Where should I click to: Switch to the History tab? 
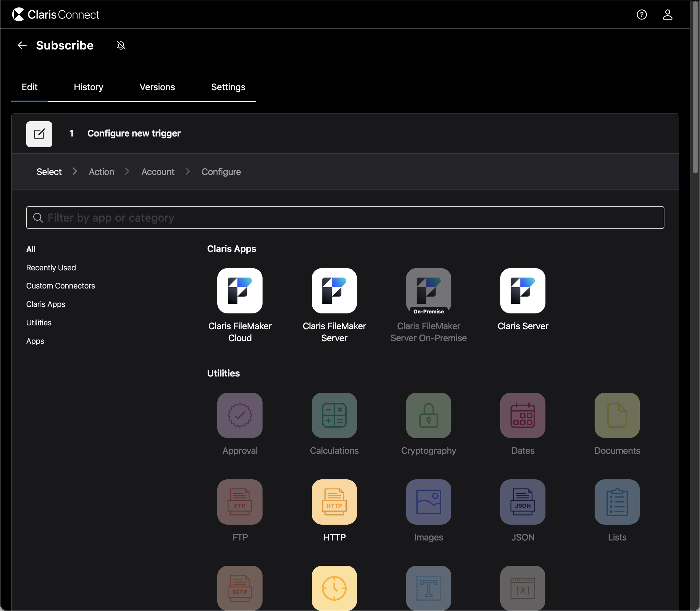[88, 87]
